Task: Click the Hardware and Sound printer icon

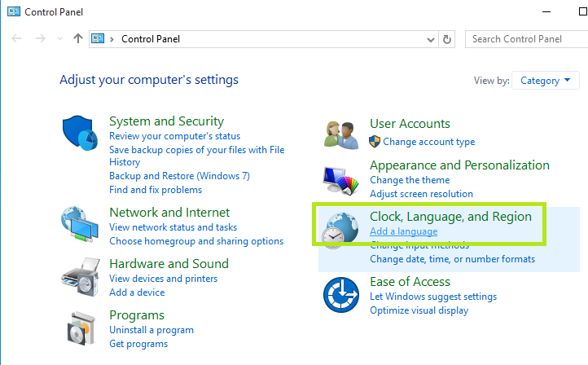Action: click(x=80, y=277)
